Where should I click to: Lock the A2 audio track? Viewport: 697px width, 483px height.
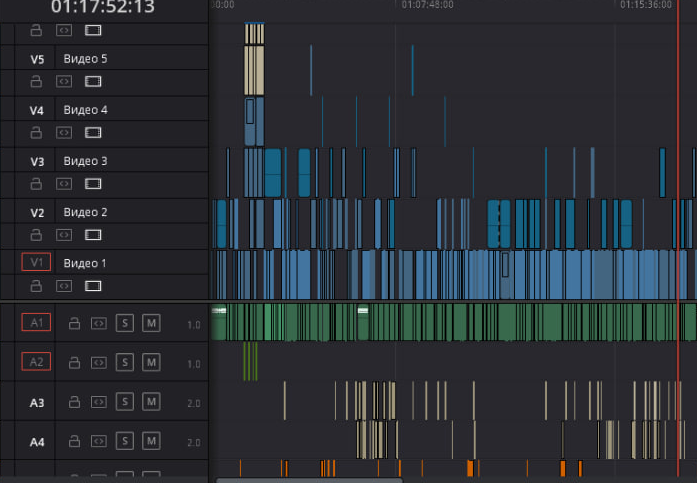[x=74, y=363]
